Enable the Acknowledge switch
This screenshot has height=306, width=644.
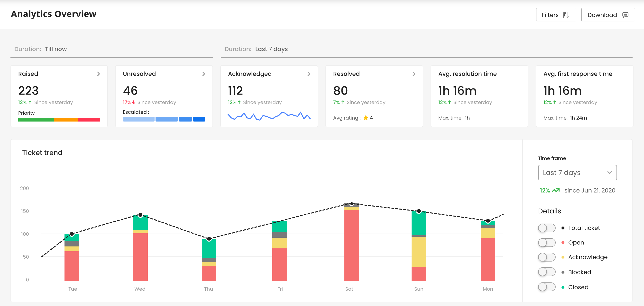(x=546, y=257)
